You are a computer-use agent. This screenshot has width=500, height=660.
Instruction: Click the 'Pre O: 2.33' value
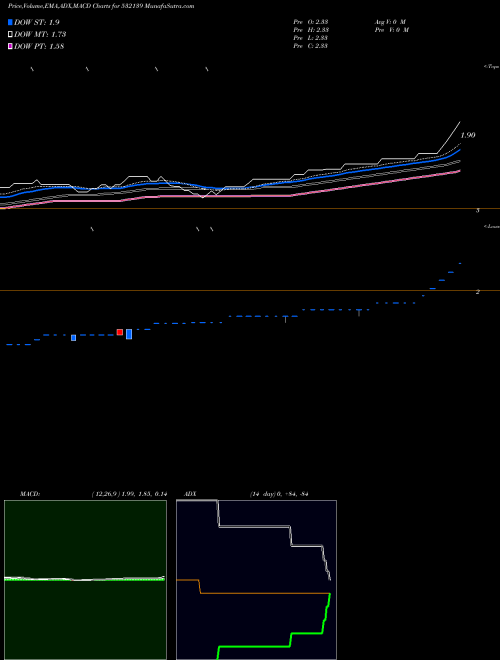click(311, 22)
